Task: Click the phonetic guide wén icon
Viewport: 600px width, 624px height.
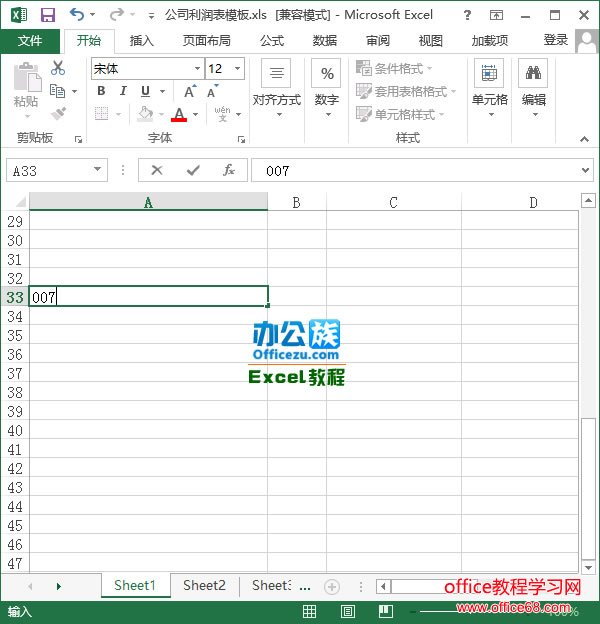Action: 222,114
